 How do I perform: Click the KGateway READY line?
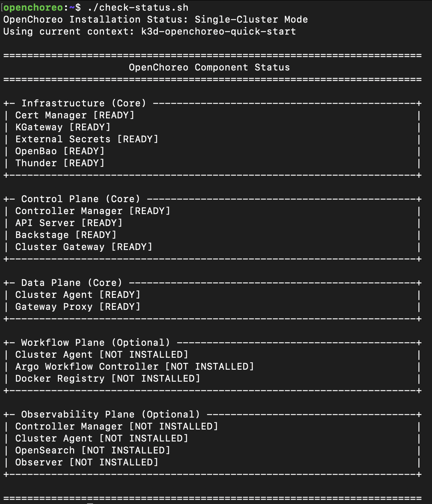(x=63, y=127)
